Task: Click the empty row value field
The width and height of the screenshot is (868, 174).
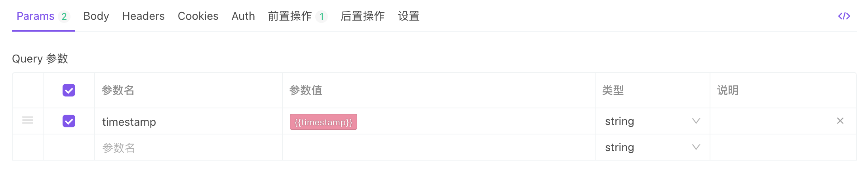Action: point(438,148)
